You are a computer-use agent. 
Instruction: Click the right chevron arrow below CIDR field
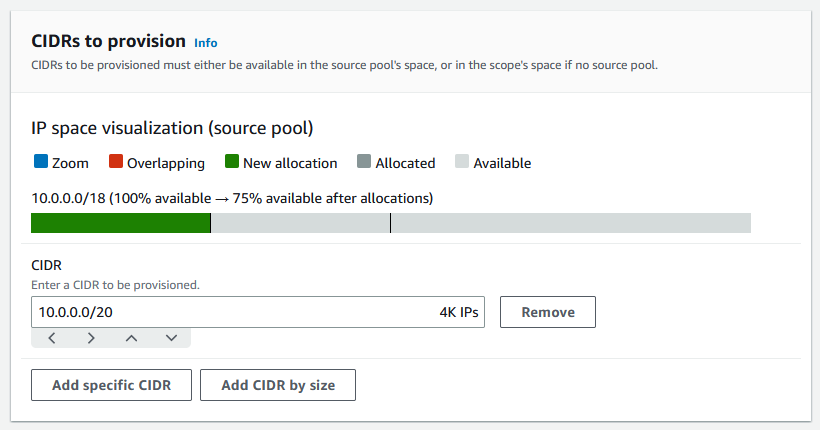click(x=91, y=338)
